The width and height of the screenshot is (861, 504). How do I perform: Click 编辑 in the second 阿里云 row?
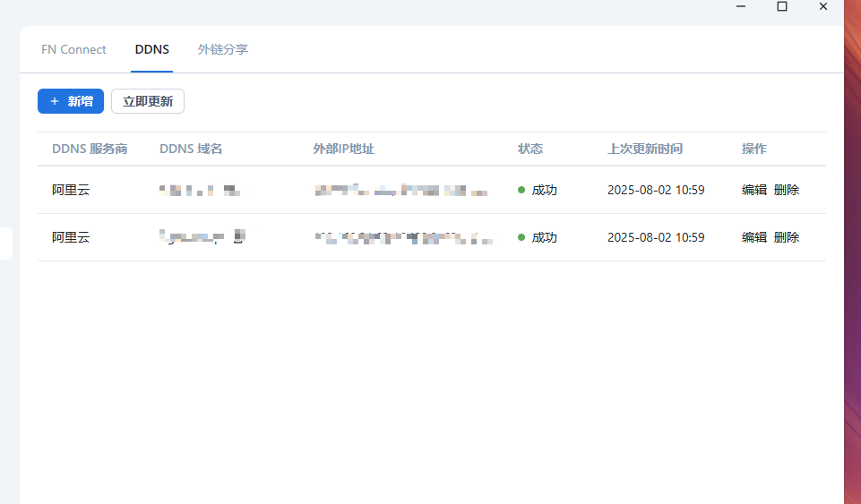[753, 237]
